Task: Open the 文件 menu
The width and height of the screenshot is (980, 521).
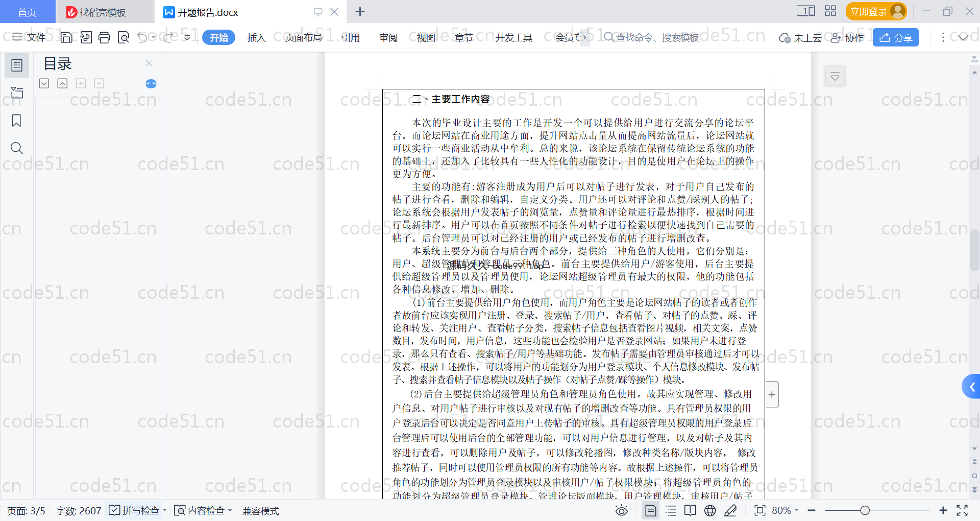Action: 29,37
